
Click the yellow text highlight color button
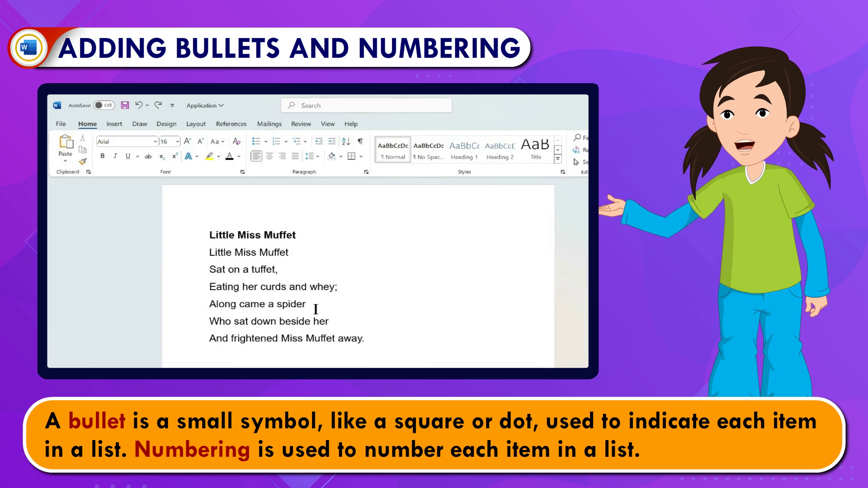pyautogui.click(x=209, y=156)
